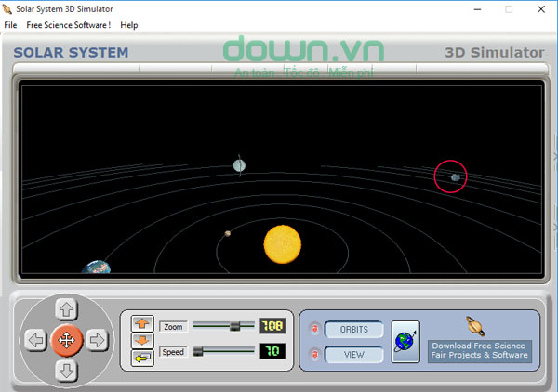Click the 3D Simulator heading

point(495,53)
